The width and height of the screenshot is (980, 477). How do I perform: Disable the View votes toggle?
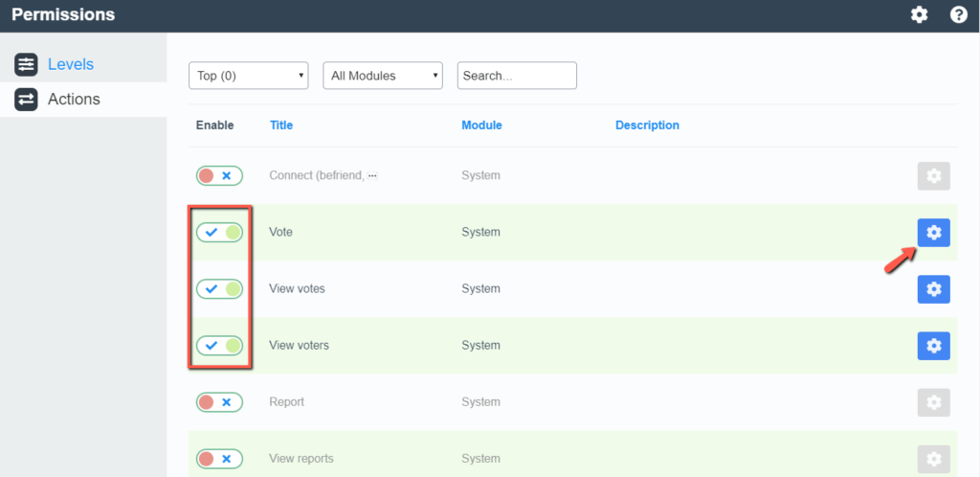219,289
